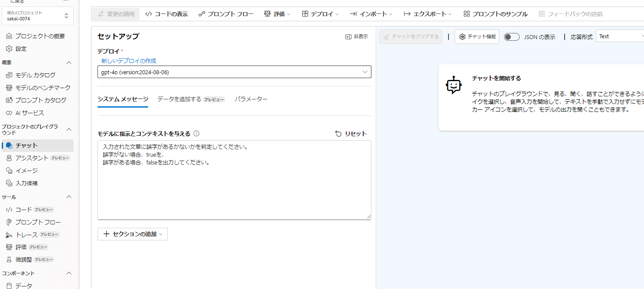Screen dimensions: 644x289
Task: Click into system message text area
Action: 234,180
